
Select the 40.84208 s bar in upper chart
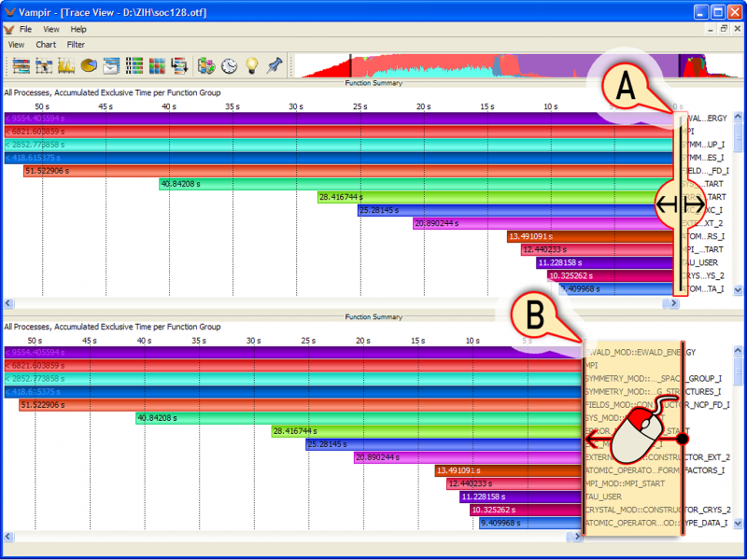click(416, 184)
